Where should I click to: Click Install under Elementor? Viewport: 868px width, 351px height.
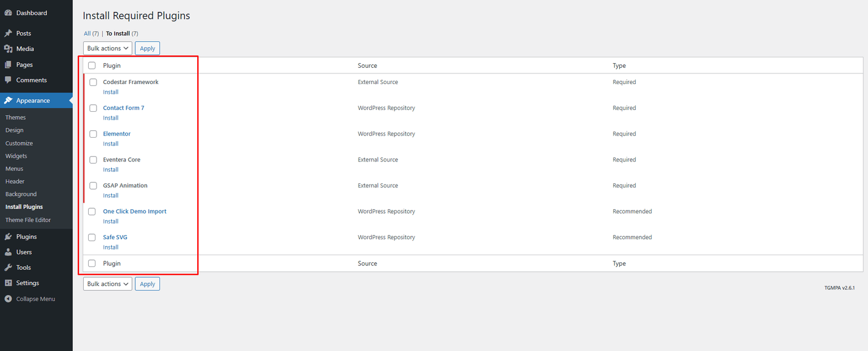point(111,144)
